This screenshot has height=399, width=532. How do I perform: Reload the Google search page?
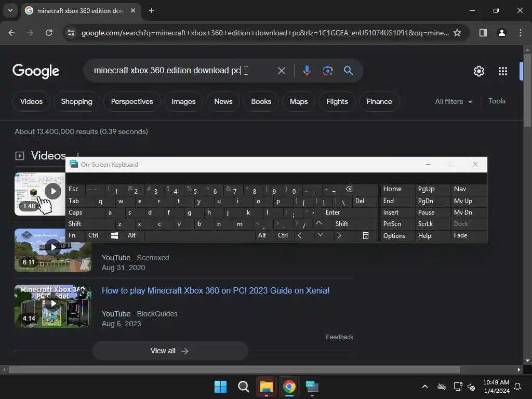[49, 33]
